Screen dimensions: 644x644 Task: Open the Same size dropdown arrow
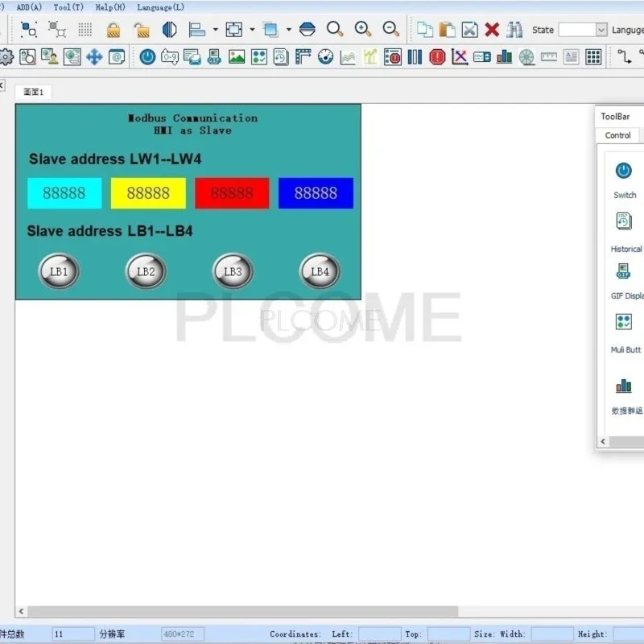coord(252,30)
